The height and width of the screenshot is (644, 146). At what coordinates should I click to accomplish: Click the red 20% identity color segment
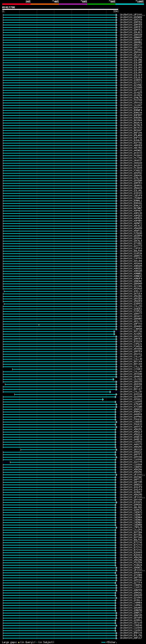point(16,4)
